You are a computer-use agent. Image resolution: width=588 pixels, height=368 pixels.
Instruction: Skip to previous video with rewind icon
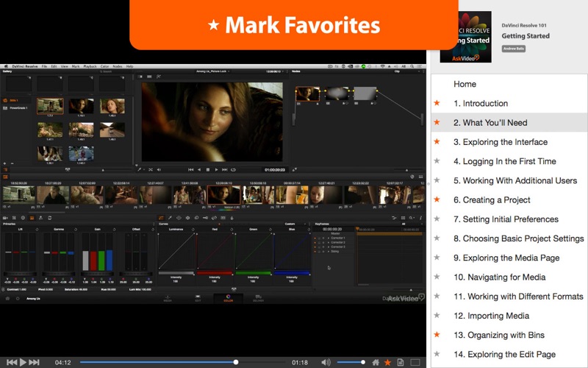(9, 362)
